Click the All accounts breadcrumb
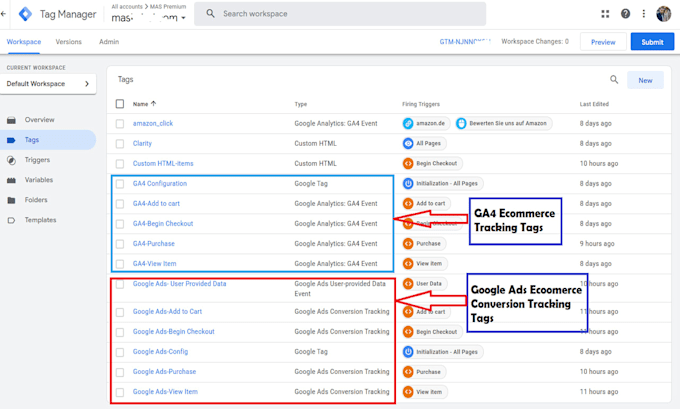The height and width of the screenshot is (409, 680). tap(127, 7)
